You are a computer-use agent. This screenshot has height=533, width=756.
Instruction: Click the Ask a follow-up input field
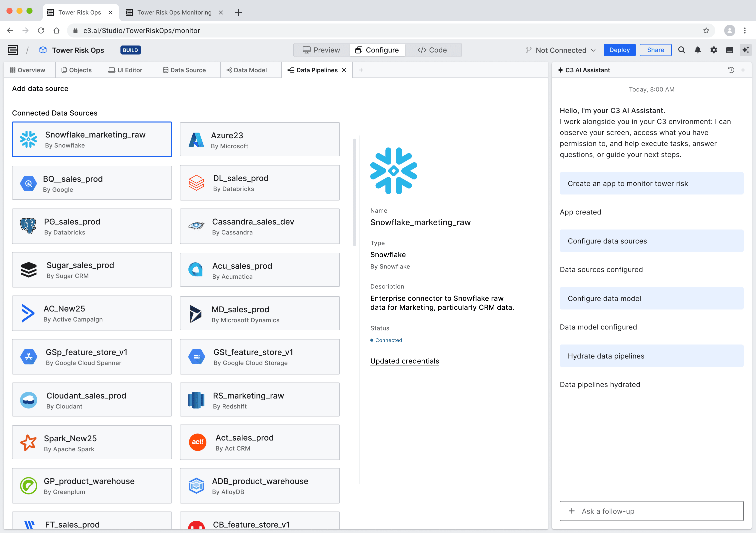(x=651, y=511)
